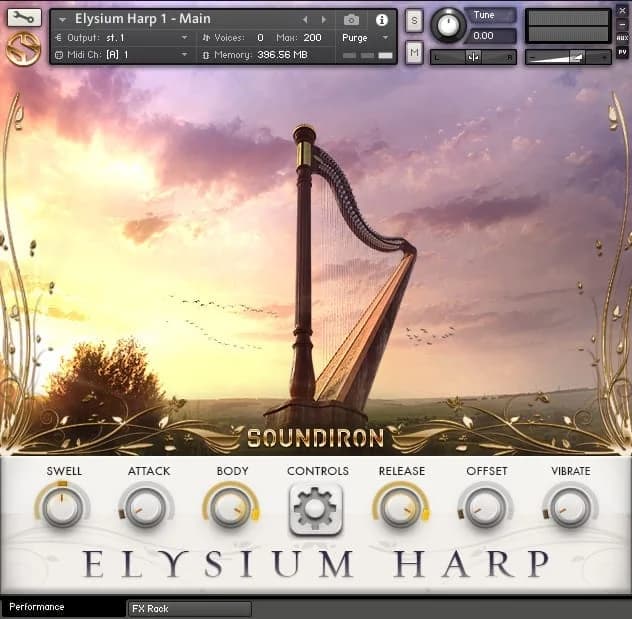Solo the instrument with S button
This screenshot has width=632, height=619.
pyautogui.click(x=414, y=20)
